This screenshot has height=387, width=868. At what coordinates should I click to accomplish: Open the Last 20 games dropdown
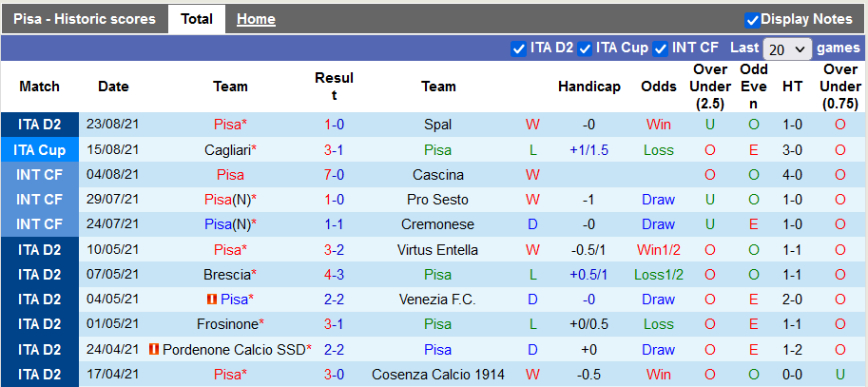[787, 48]
